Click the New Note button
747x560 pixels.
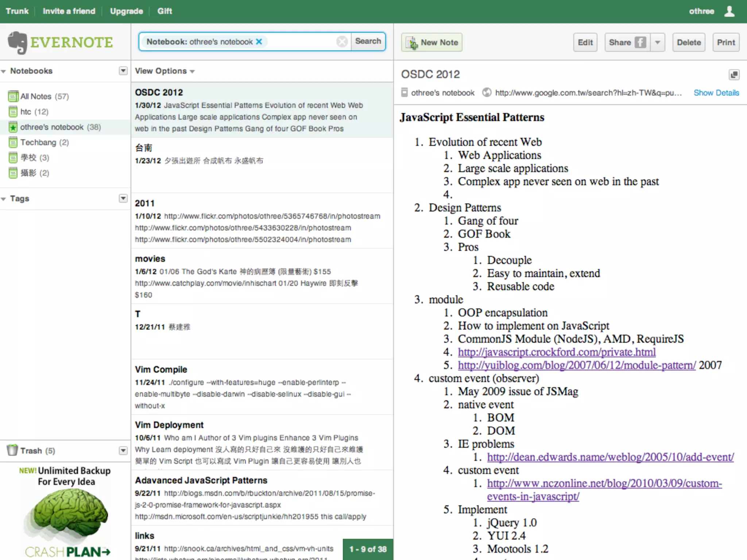(x=432, y=42)
